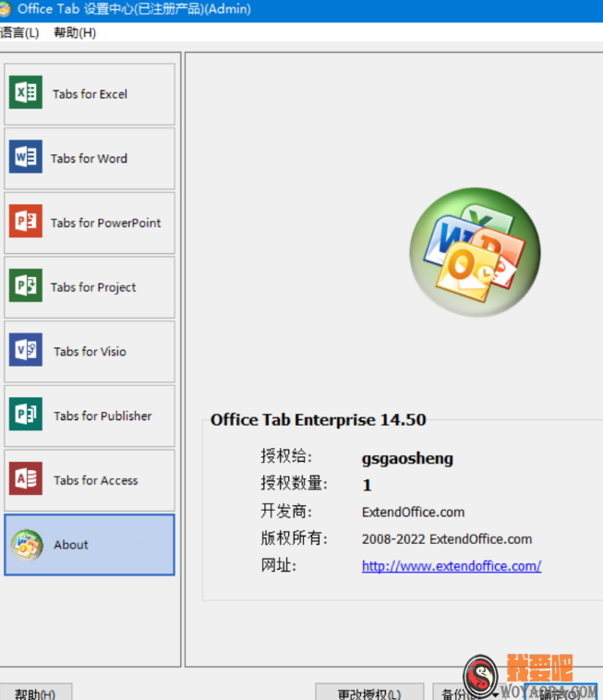The image size is (603, 700).
Task: Click the licensee name gsgaosheng
Action: point(407,458)
